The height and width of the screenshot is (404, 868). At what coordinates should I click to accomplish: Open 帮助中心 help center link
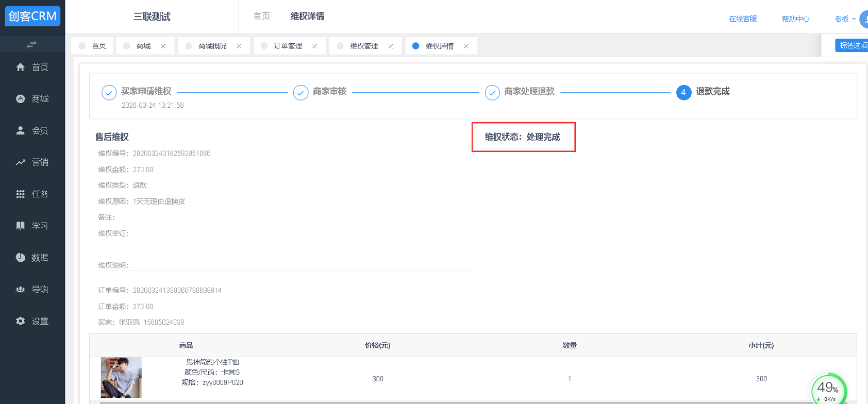795,19
